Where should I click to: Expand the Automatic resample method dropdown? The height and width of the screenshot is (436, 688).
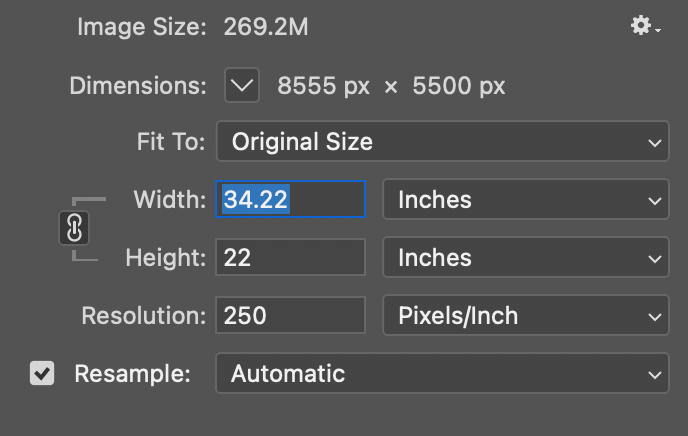point(443,373)
